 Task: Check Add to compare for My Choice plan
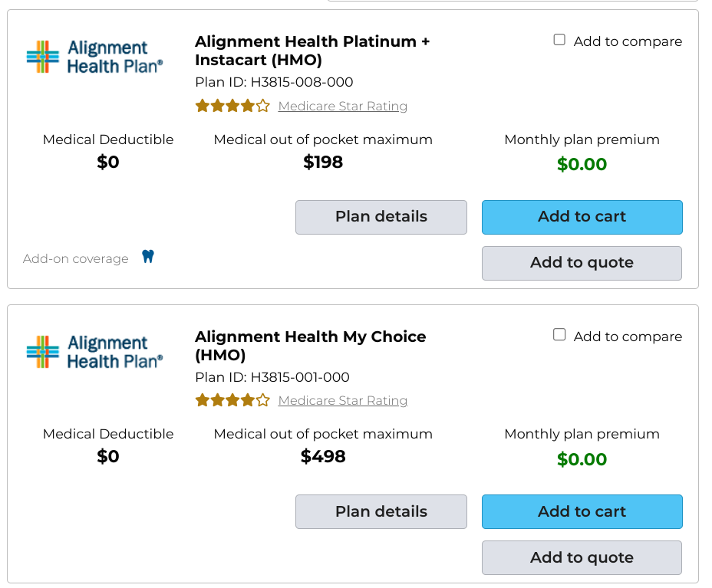559,335
